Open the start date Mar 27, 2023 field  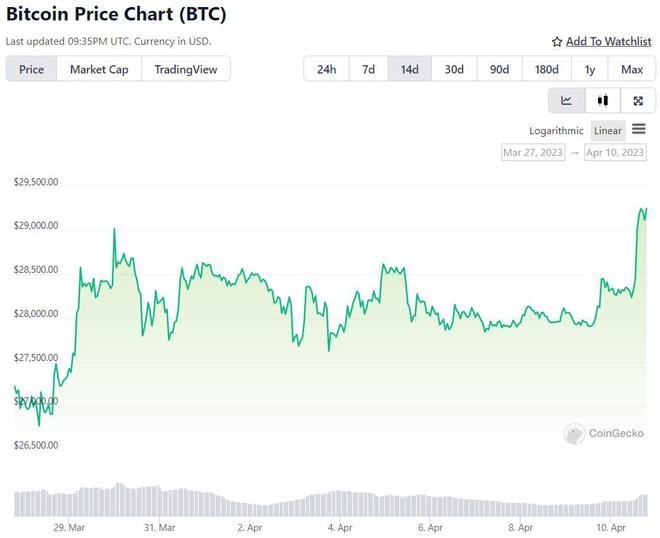[533, 152]
